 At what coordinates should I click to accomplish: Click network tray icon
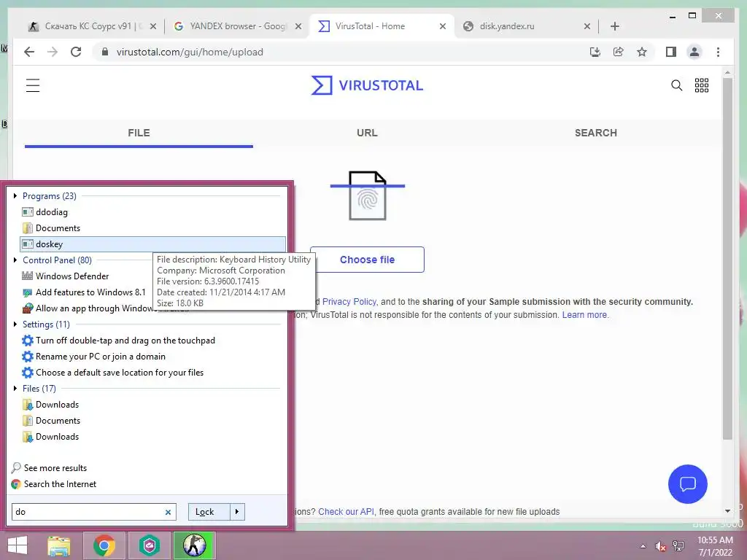(x=678, y=546)
